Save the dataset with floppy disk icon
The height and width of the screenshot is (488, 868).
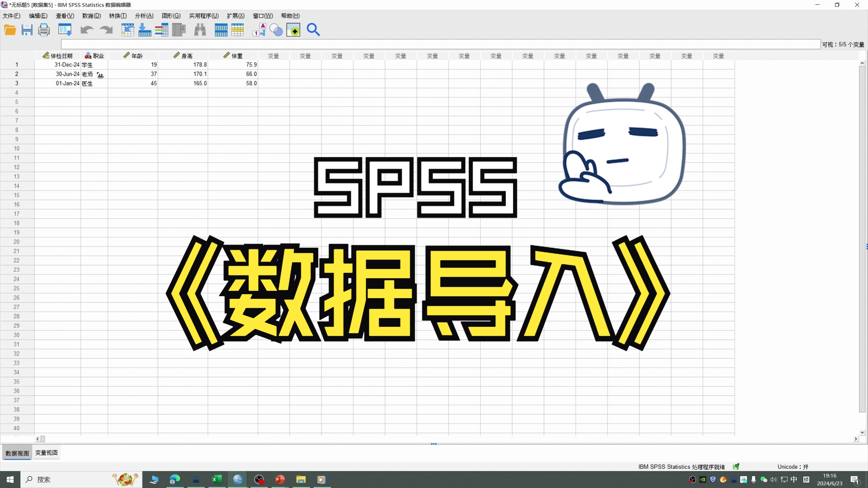tap(27, 30)
